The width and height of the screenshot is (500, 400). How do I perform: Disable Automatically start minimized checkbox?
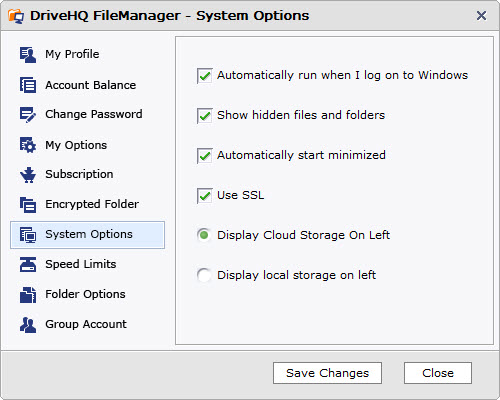(x=204, y=156)
